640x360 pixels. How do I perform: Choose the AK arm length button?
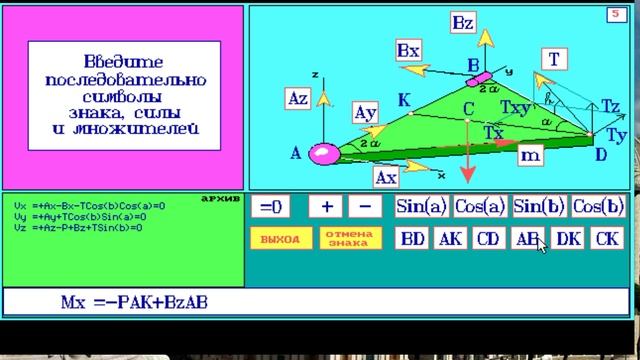(x=450, y=238)
